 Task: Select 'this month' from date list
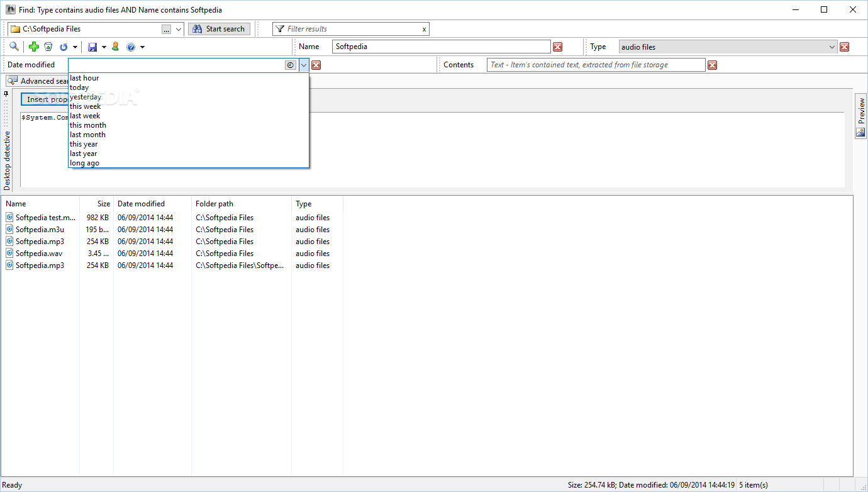pos(189,125)
